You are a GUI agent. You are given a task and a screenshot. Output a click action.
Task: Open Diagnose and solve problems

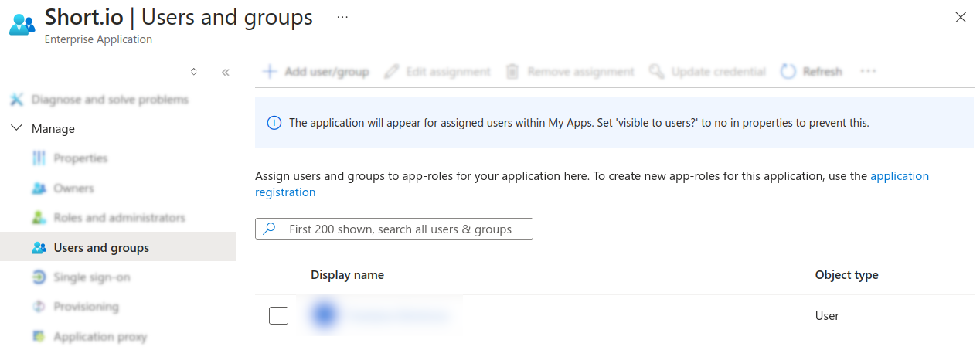click(x=109, y=100)
